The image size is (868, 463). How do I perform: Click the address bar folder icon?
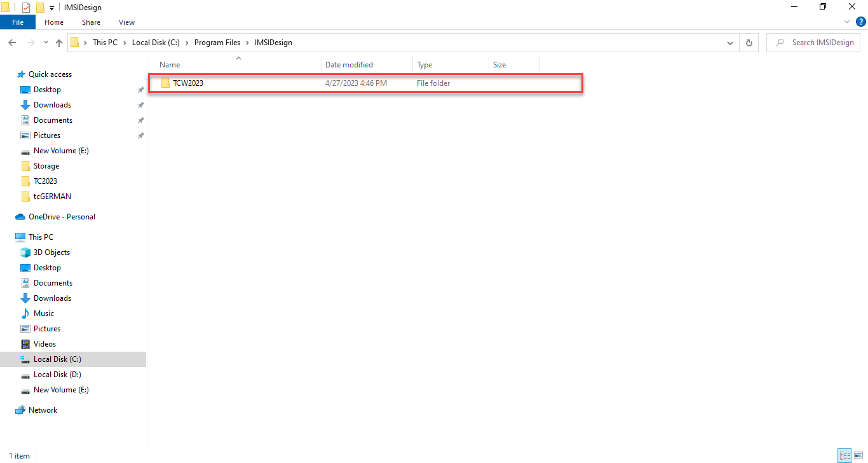[x=75, y=43]
